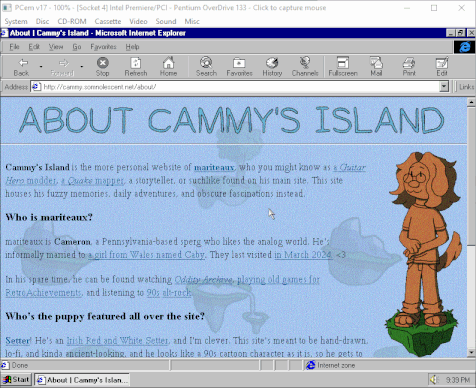Click the About Cammy's Island banner
The height and width of the screenshot is (388, 476).
[232, 120]
